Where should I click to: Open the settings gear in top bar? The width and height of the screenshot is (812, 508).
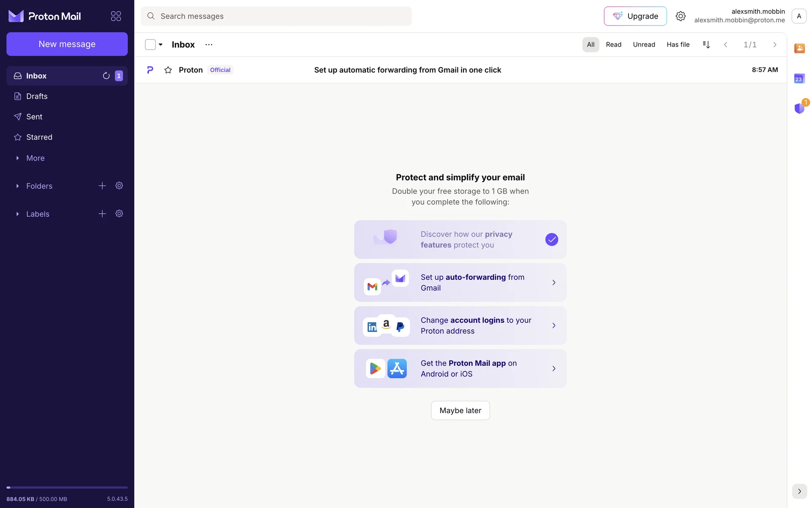point(680,16)
